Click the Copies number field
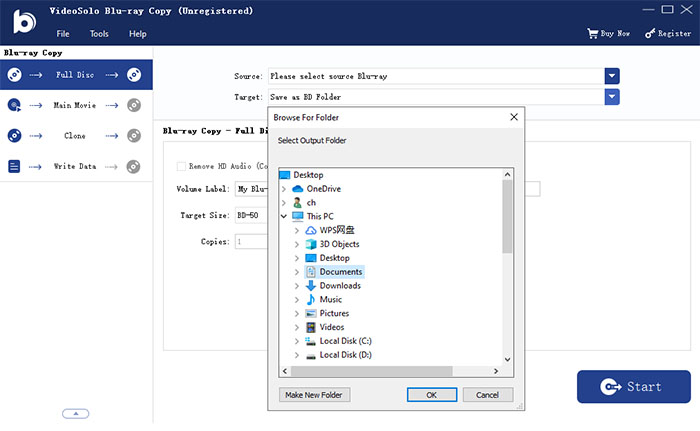Viewport: 700px width, 431px height. 251,242
